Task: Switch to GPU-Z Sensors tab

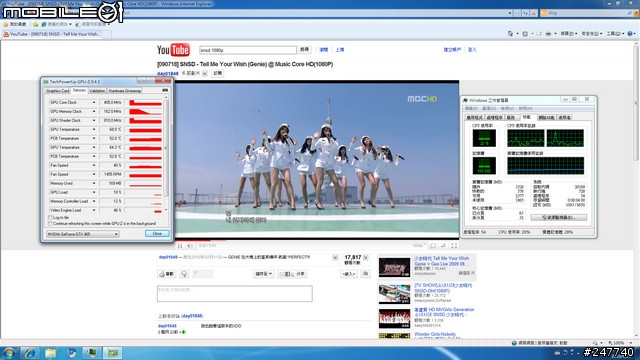Action: point(79,90)
